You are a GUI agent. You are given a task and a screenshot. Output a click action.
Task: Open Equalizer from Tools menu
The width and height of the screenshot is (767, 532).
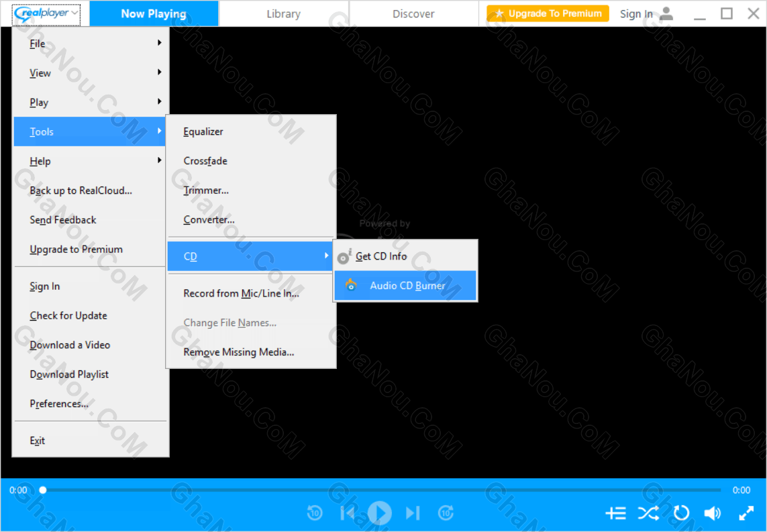(203, 132)
